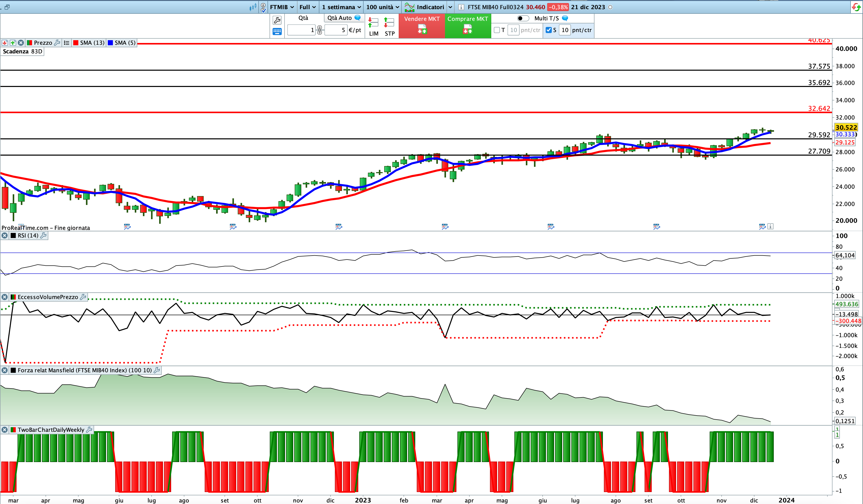863x504 pixels.
Task: Click the Indicatori chart icon
Action: tap(409, 7)
